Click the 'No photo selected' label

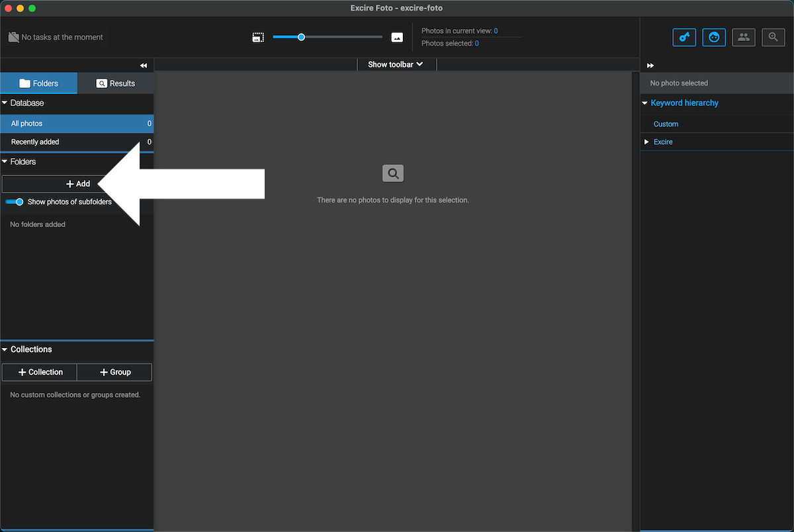(x=679, y=83)
